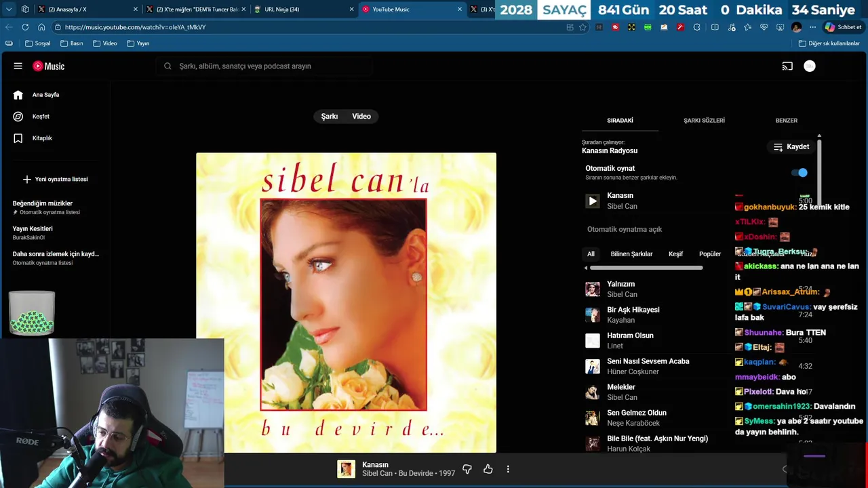Click Yeni oynatma listesi button

55,180
